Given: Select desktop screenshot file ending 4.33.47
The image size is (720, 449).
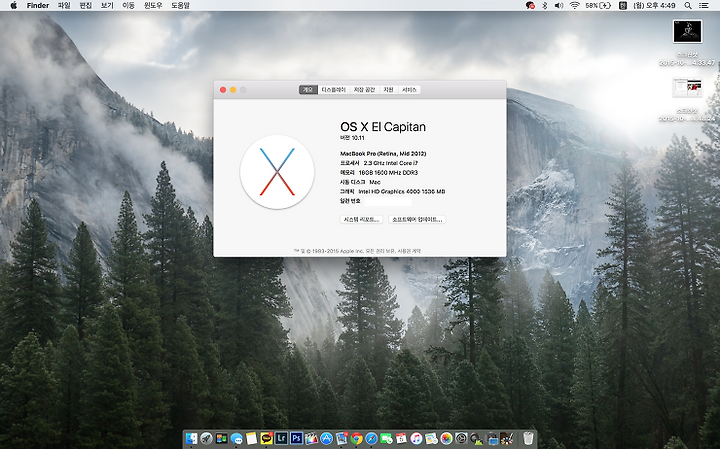Looking at the screenshot, I should [x=687, y=43].
